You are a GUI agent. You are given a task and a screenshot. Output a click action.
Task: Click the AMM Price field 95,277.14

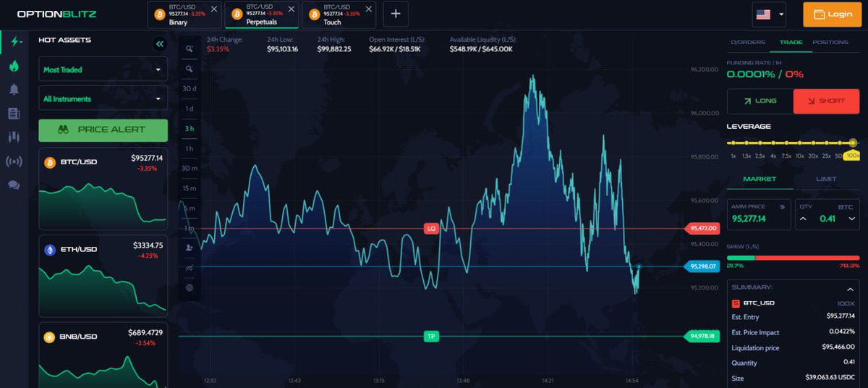pyautogui.click(x=759, y=215)
